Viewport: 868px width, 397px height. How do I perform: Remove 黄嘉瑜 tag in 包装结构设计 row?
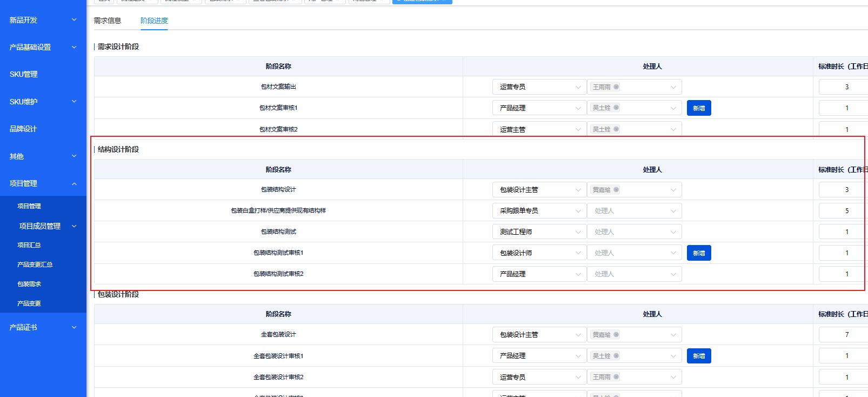(x=616, y=190)
